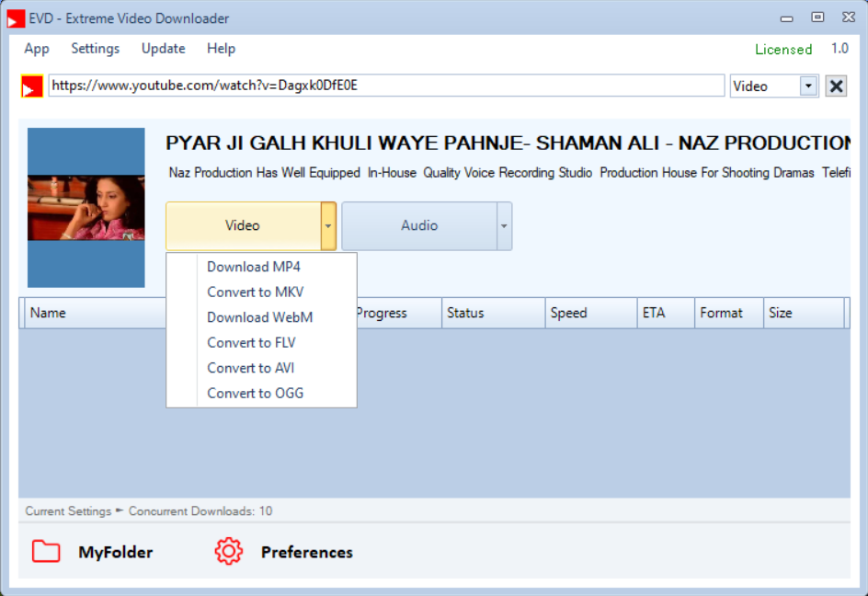The image size is (868, 596).
Task: Minimize the EVD window
Action: tap(787, 18)
